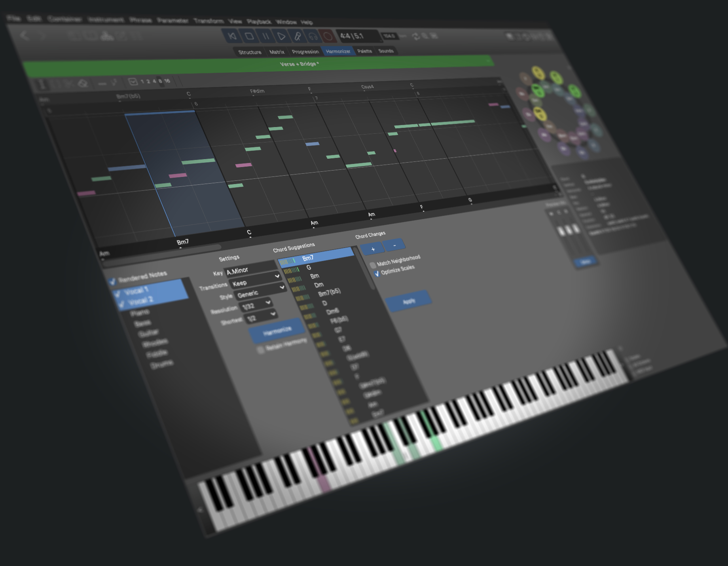Click the microphone icon in the transport bar
Screen dimensions: 728x566
(x=297, y=36)
